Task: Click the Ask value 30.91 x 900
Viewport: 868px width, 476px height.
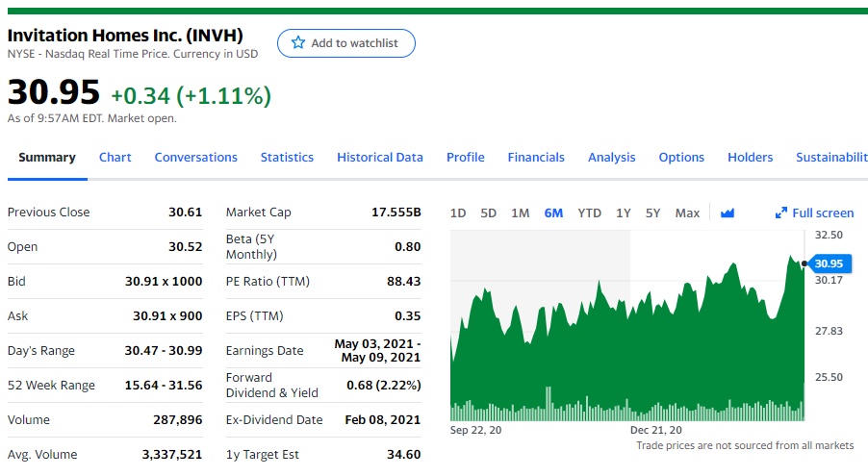Action: click(x=167, y=316)
